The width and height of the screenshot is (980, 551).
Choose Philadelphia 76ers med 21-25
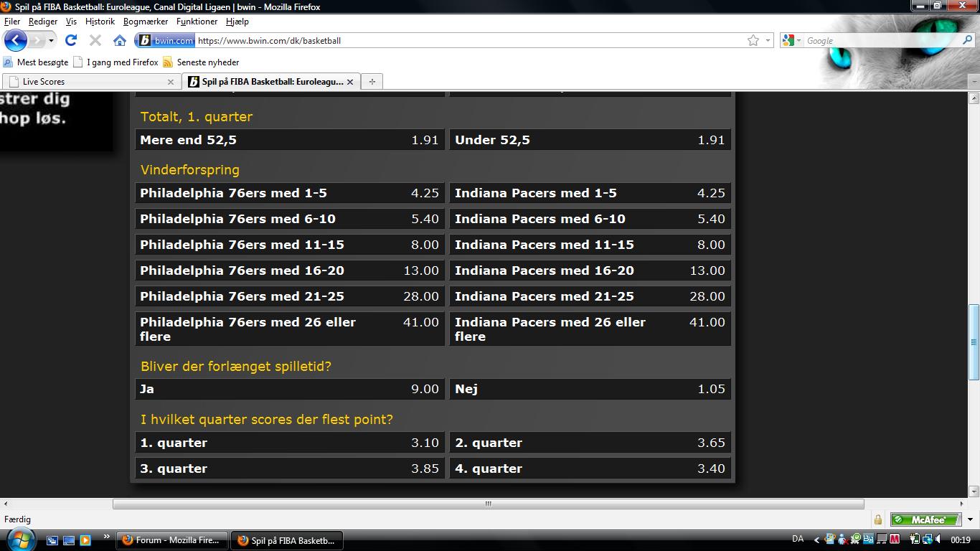pos(290,296)
